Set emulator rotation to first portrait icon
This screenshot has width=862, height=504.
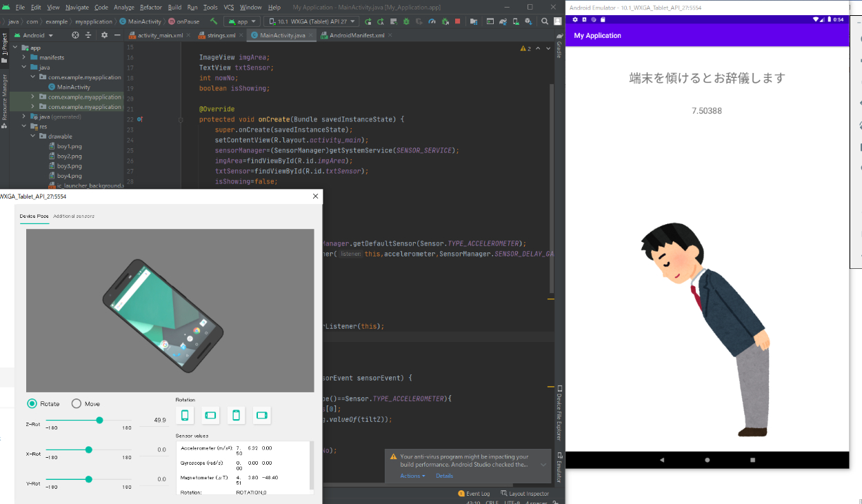click(x=185, y=415)
